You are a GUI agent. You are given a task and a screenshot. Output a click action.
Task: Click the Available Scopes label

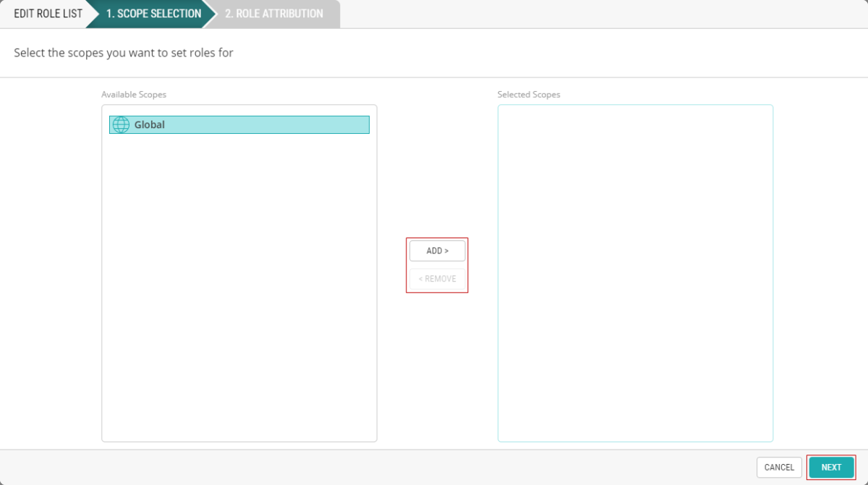[134, 95]
